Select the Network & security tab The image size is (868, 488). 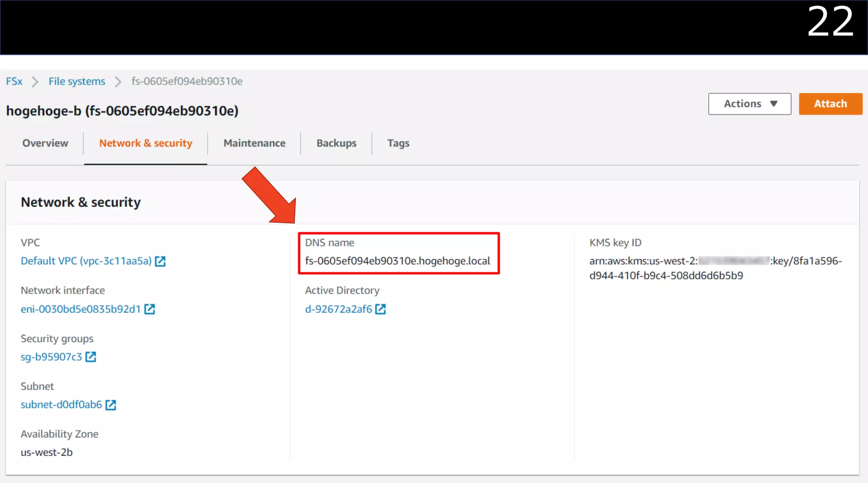[145, 143]
